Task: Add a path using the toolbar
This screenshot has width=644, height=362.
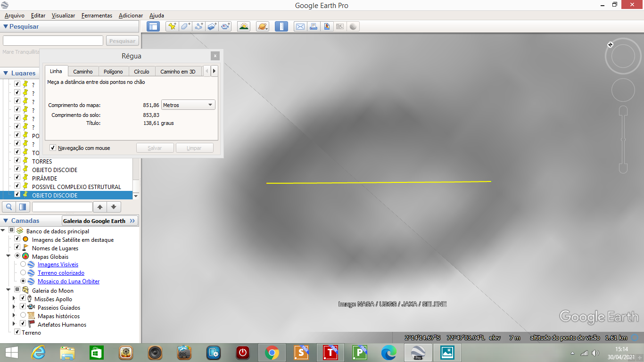Action: pos(198,26)
